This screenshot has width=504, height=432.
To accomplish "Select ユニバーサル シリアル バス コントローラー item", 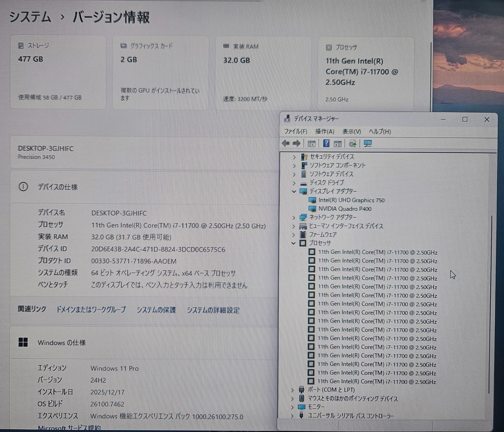I will click(351, 416).
